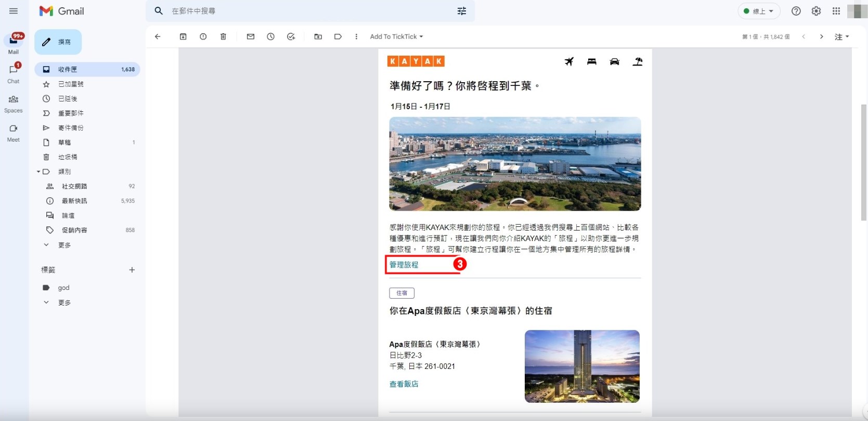Switch to the Chat section
The width and height of the screenshot is (868, 421).
pos(14,73)
